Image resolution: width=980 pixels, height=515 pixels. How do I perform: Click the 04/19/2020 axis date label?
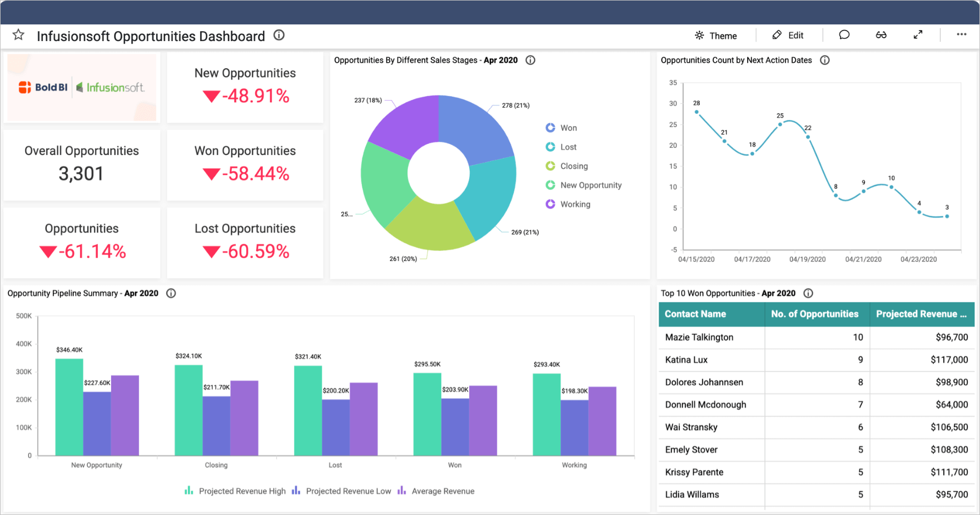point(807,259)
